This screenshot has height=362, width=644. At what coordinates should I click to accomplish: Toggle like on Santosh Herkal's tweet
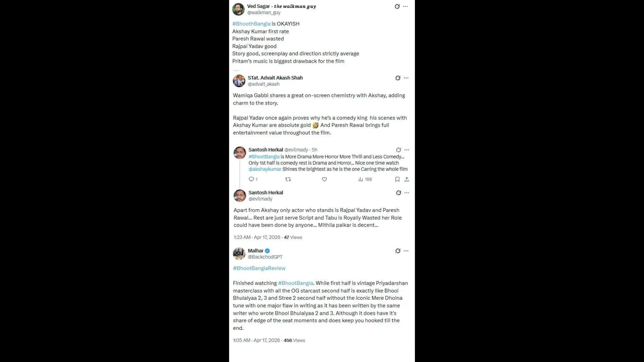tap(324, 179)
